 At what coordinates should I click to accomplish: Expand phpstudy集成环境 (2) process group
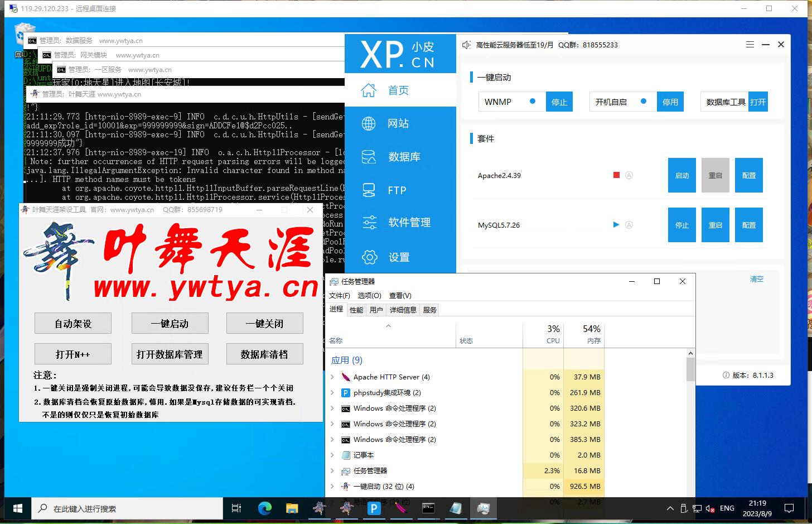[332, 393]
